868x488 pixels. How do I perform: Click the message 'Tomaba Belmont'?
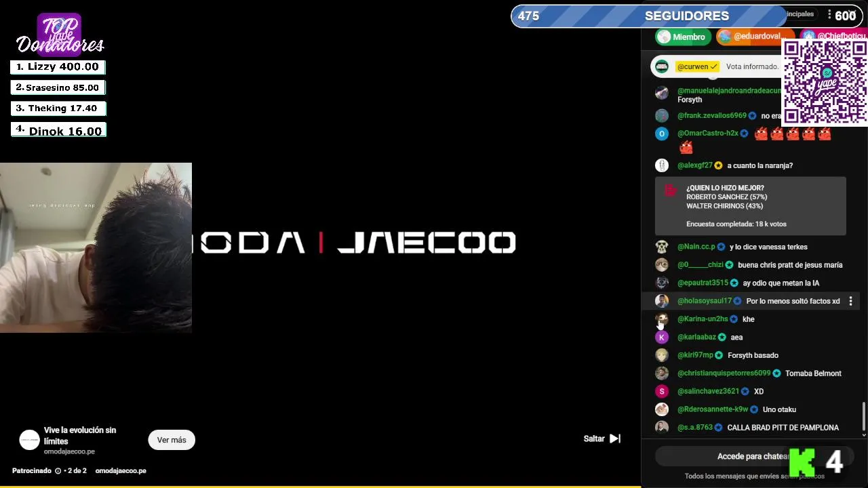click(813, 373)
